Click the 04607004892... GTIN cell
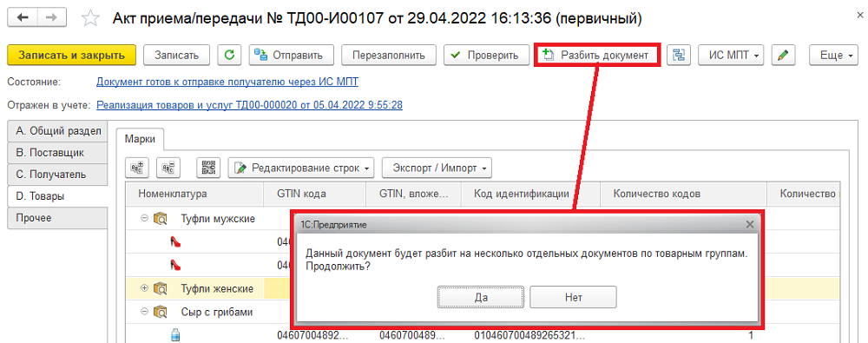Image resolution: width=868 pixels, height=343 pixels. (313, 335)
